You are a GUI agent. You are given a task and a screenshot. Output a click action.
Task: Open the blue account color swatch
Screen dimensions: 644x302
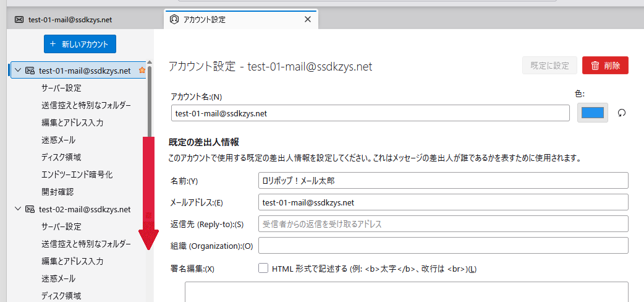click(593, 113)
